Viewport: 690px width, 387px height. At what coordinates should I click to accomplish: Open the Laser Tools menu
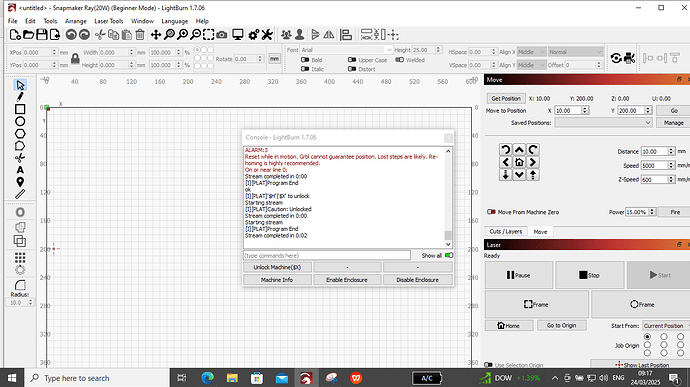tap(109, 21)
